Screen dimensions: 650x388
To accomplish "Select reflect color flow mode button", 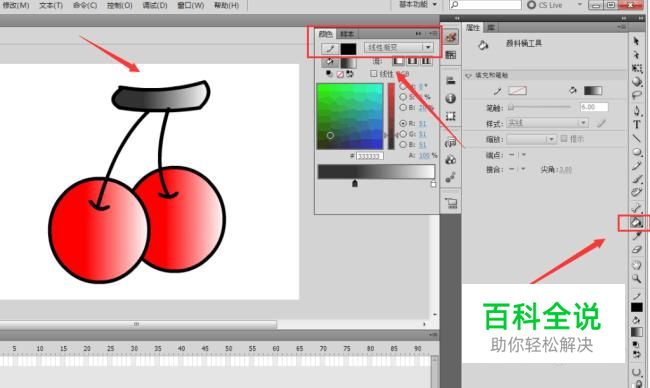I will (412, 61).
